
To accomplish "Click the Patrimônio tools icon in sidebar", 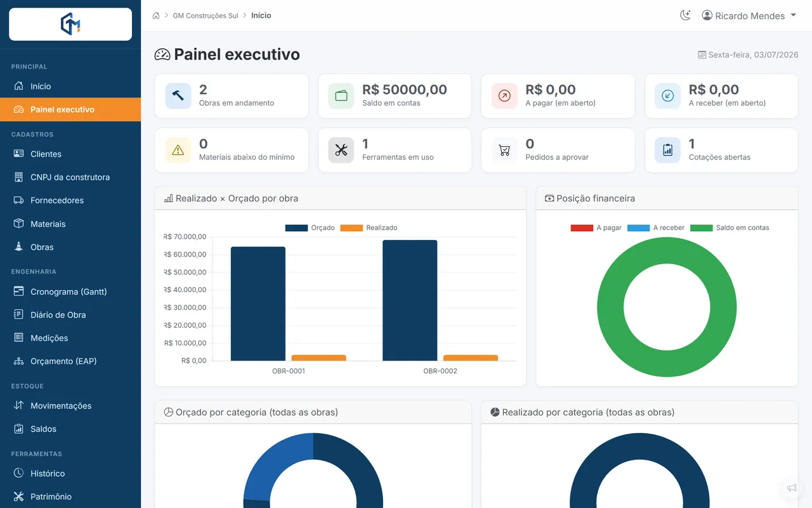I will 18,497.
